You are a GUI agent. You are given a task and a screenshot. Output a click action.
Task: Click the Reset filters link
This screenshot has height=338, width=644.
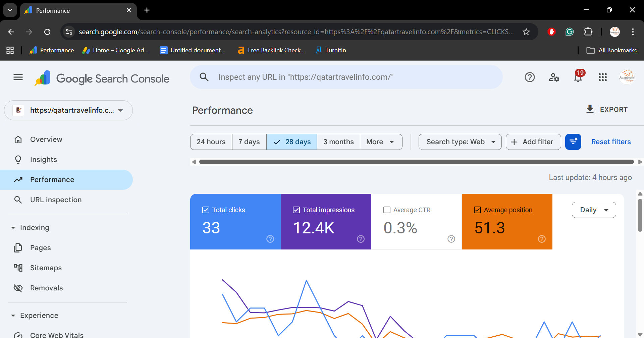click(611, 142)
